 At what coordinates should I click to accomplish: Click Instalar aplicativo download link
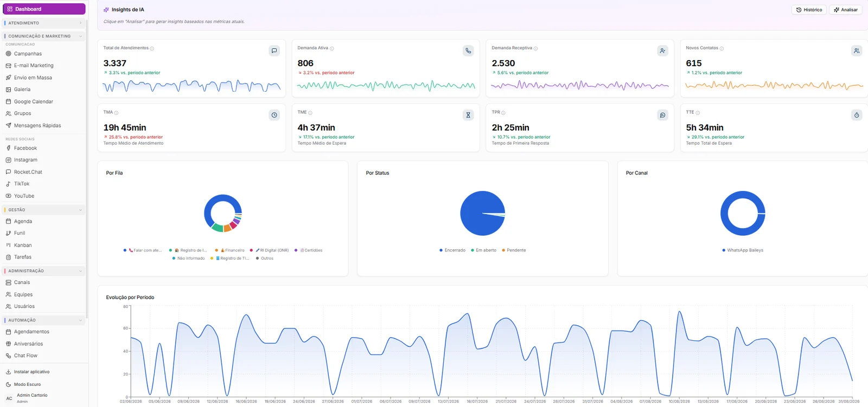[28, 372]
